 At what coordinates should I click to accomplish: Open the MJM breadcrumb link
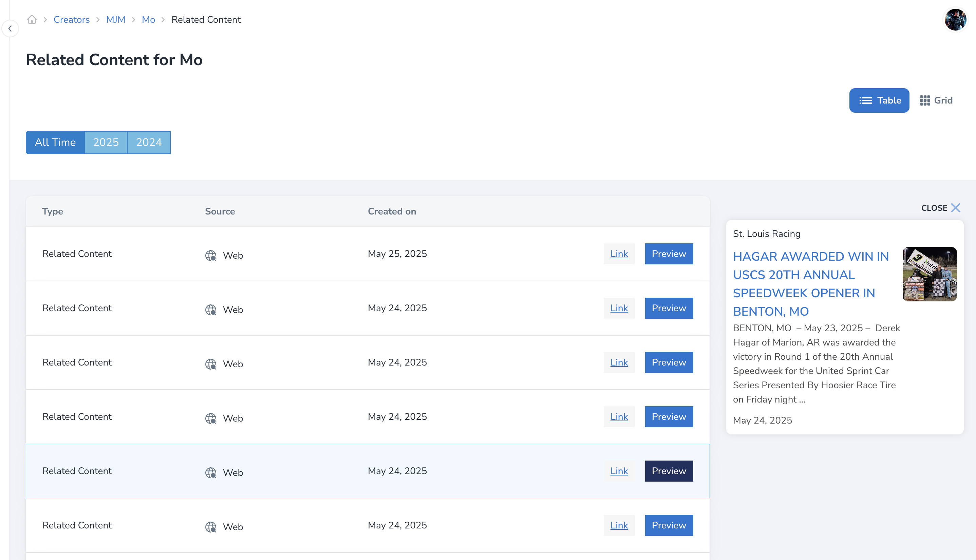coord(116,20)
